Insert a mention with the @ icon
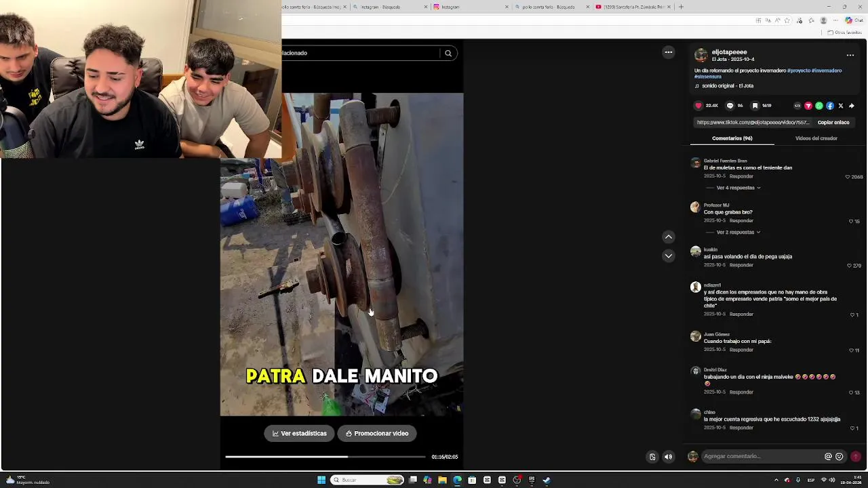This screenshot has width=868, height=488. (828, 457)
